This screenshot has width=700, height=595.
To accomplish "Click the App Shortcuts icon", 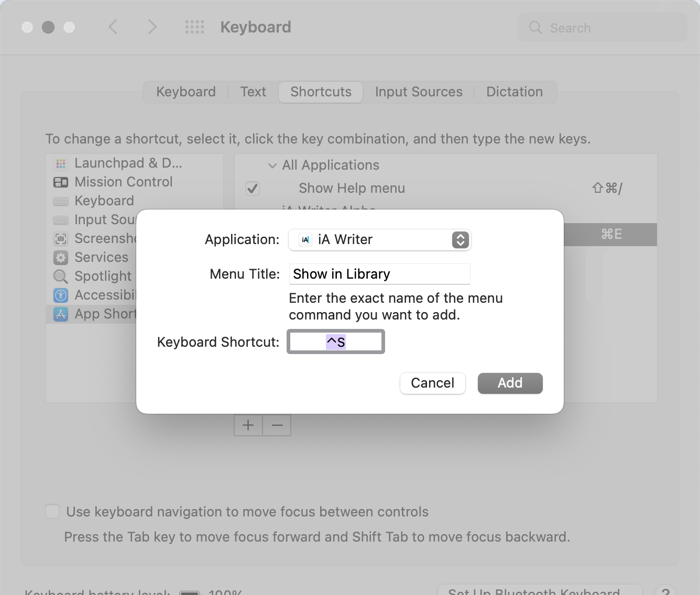I will pyautogui.click(x=61, y=314).
